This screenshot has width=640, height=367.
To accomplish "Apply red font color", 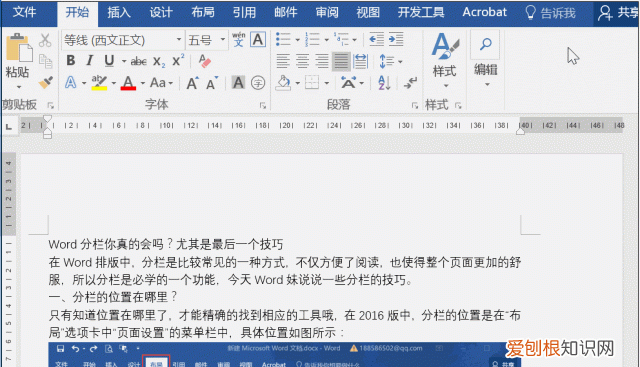I will pos(128,83).
